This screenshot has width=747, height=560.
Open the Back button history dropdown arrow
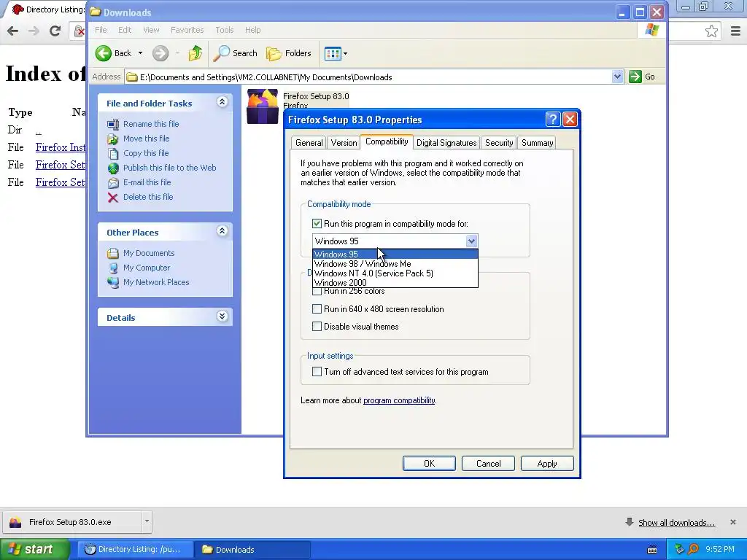coord(141,53)
